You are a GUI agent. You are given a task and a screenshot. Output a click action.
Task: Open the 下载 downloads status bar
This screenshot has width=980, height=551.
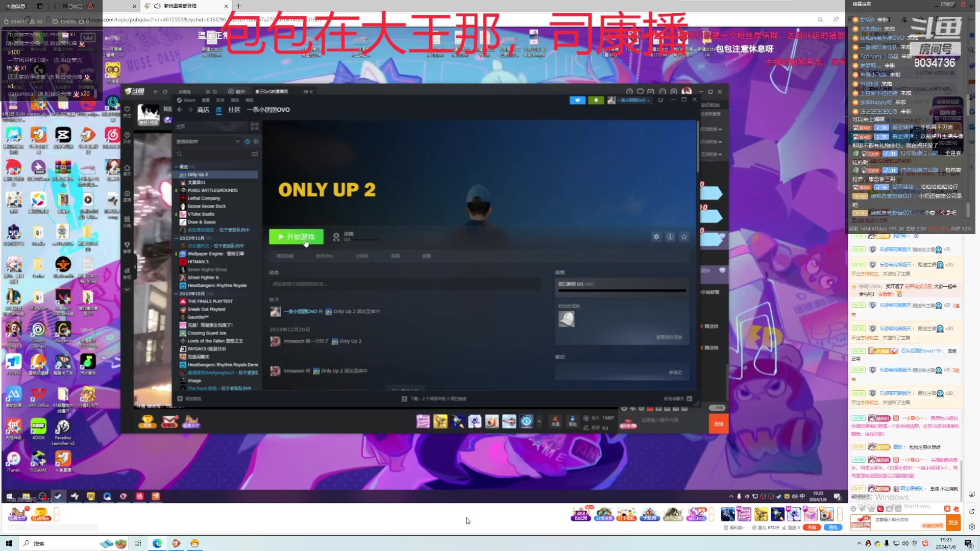coord(434,399)
